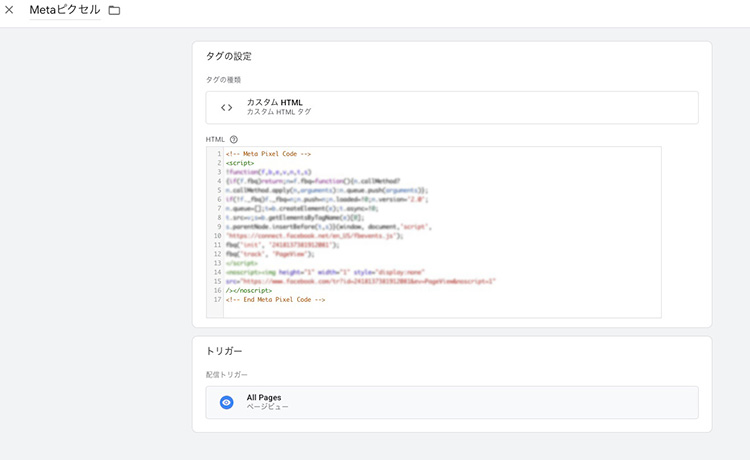Click the タグの種類 label
Screen dimensions: 750x460
click(x=223, y=80)
